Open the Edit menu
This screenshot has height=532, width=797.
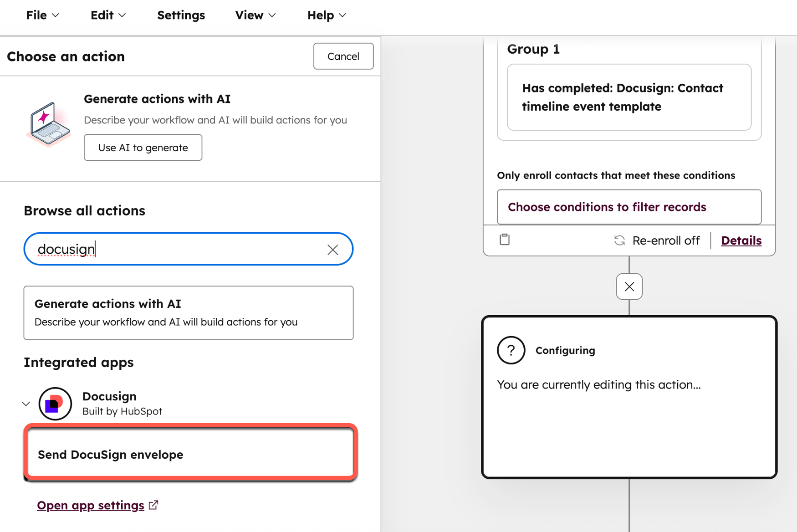tap(107, 15)
